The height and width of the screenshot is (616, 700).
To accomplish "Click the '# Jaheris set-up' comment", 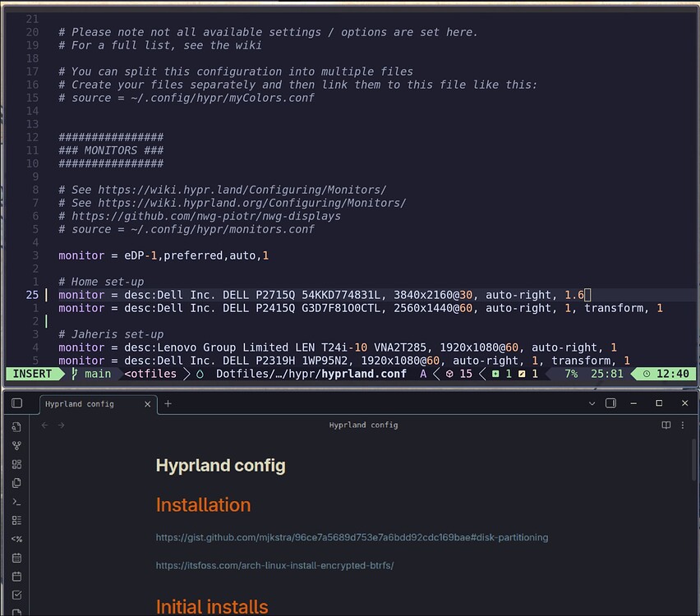I will (111, 334).
